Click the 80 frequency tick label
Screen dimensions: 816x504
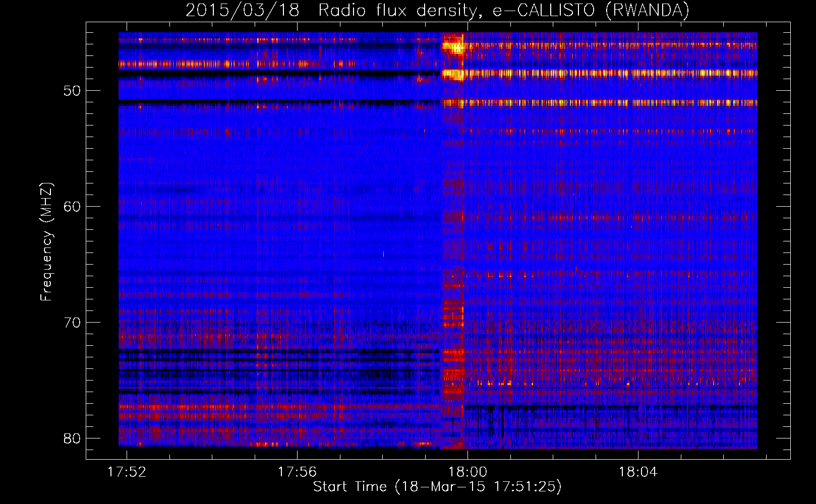tap(72, 438)
